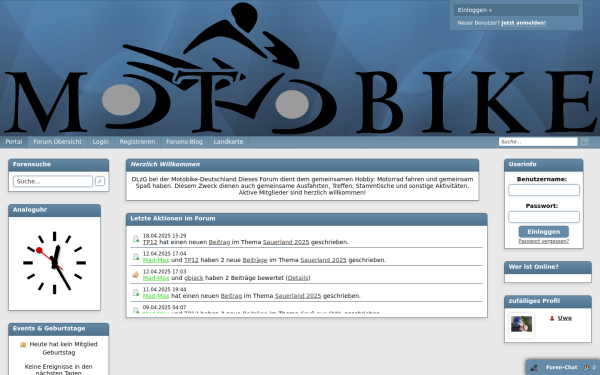Viewport: 600px width, 375px height.
Task: Open Mad-Max profile in 11.04.2025 entry
Action: pyautogui.click(x=156, y=296)
